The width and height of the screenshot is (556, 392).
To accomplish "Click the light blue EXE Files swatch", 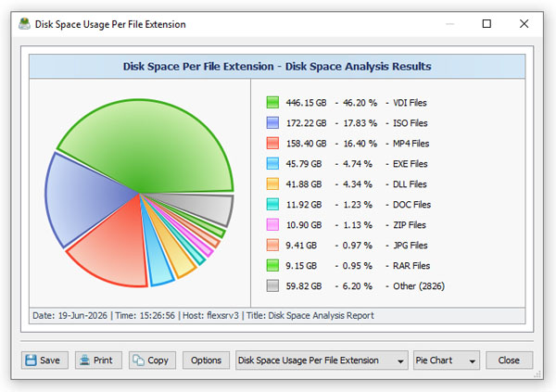I will pos(272,163).
